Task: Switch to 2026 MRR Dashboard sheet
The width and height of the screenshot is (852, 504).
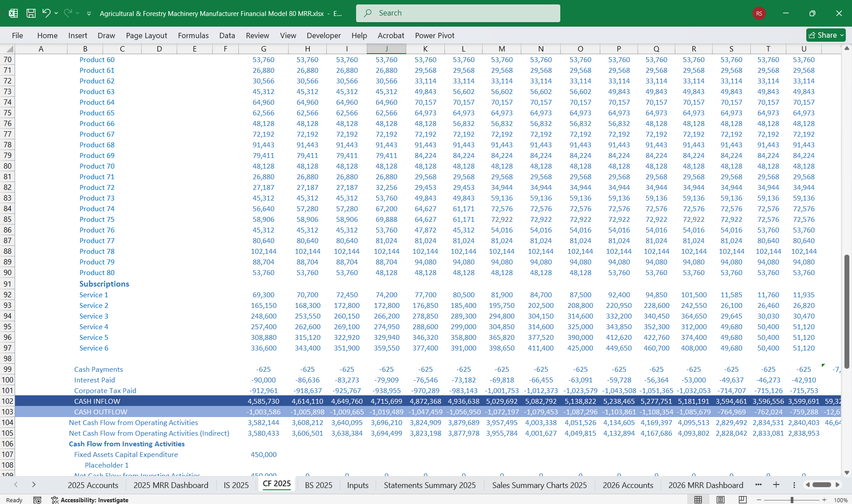Action: pos(706,485)
